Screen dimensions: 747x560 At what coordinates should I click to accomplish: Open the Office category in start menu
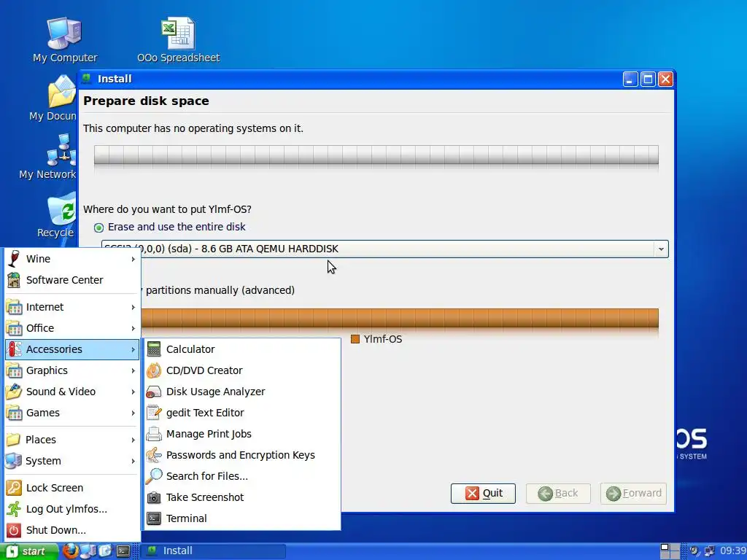(72, 328)
